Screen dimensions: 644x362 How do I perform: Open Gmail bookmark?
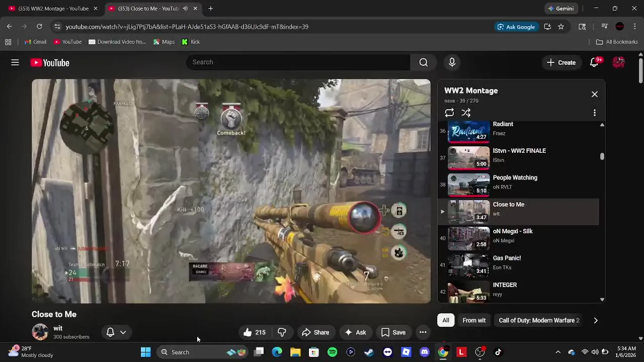pyautogui.click(x=35, y=42)
